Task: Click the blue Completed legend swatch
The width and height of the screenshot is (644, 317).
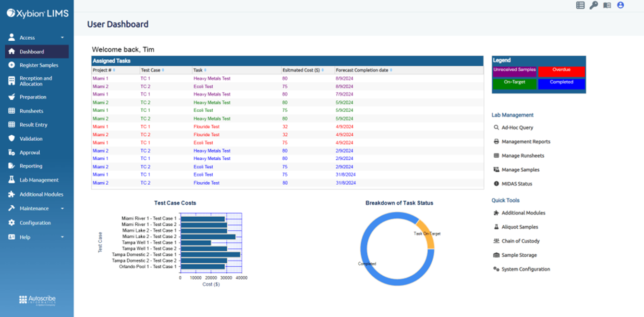Action: click(x=561, y=84)
